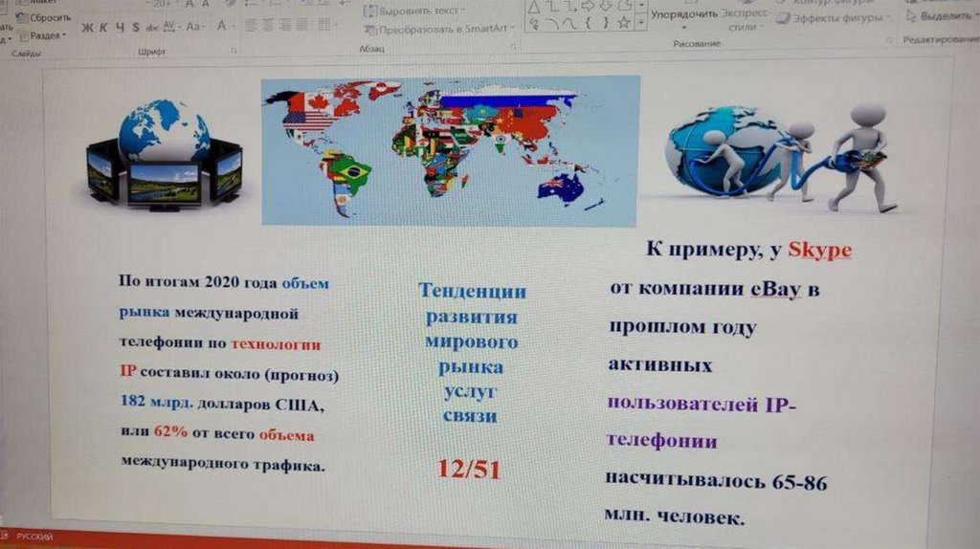Image resolution: width=980 pixels, height=549 pixels.
Task: Open the Абзац dialog launcher
Action: [513, 47]
